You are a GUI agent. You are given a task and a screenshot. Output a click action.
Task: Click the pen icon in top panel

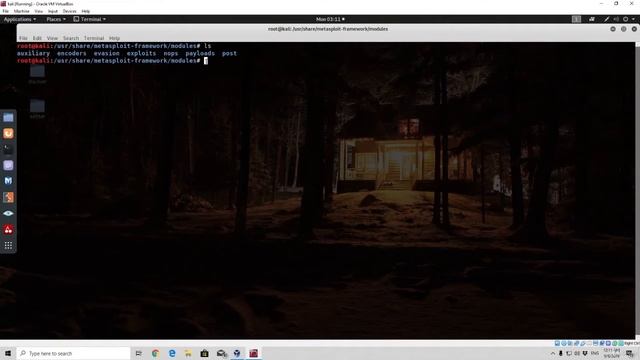coord(607,19)
